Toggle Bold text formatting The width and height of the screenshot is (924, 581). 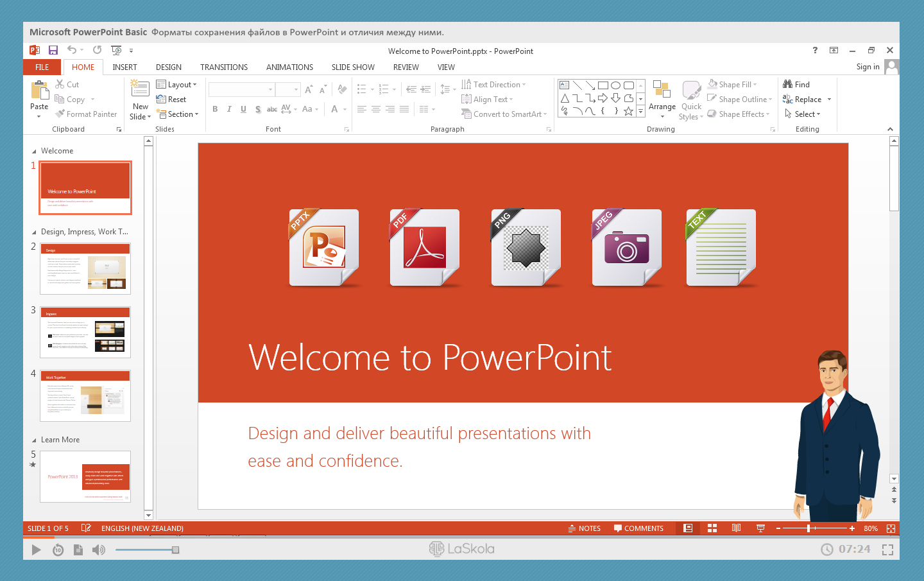tap(215, 109)
